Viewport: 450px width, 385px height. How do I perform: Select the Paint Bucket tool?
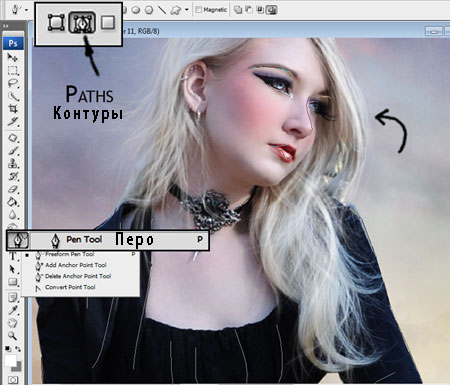[x=13, y=202]
